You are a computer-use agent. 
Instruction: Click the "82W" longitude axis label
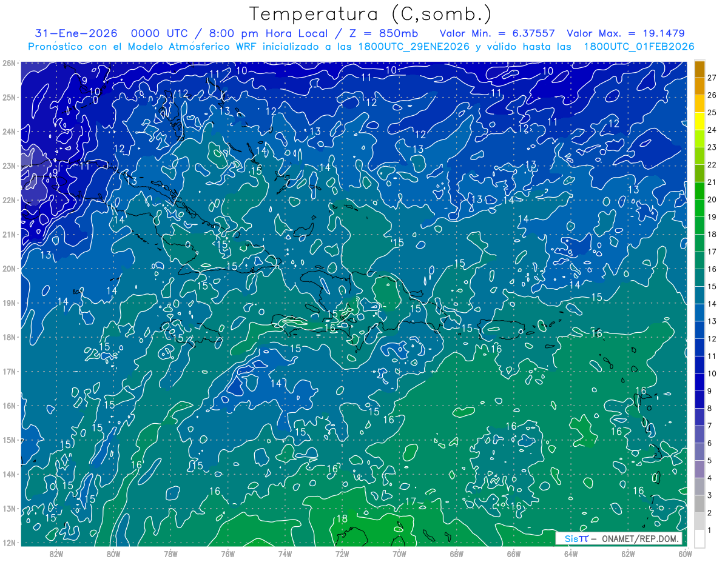coord(56,554)
